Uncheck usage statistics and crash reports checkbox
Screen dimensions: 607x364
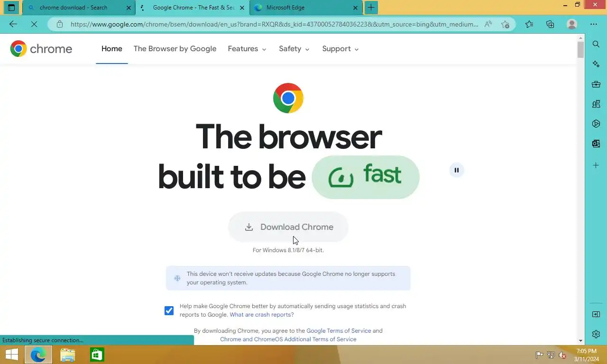coord(169,310)
